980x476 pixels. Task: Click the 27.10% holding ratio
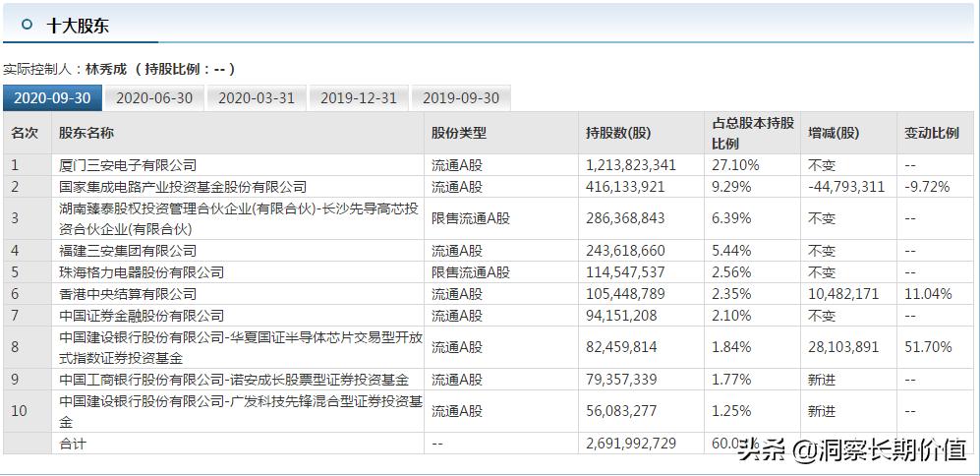[735, 165]
